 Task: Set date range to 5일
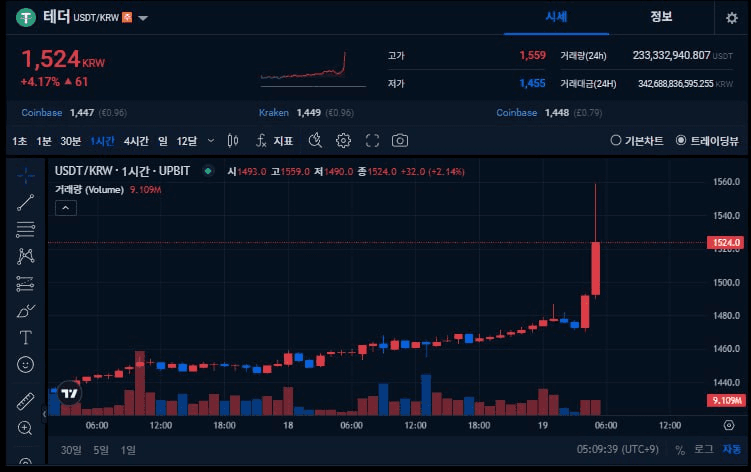tap(101, 450)
